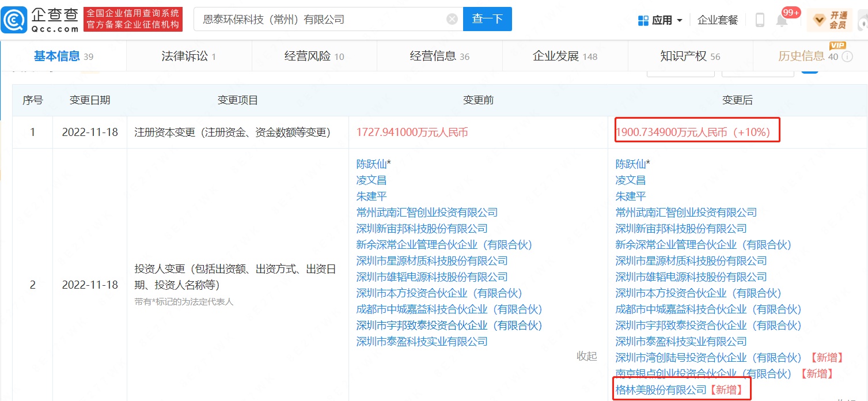
Task: Click the 变更项目 column header
Action: pos(237,100)
